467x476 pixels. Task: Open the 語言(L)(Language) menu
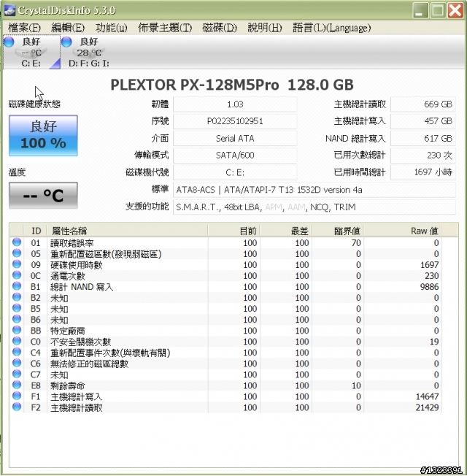point(332,28)
